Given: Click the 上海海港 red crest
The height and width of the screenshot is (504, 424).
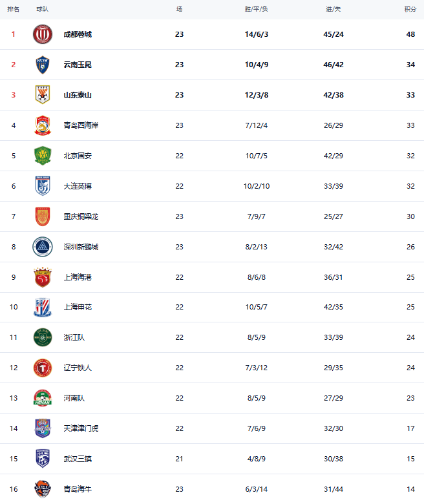Looking at the screenshot, I should pyautogui.click(x=43, y=277).
